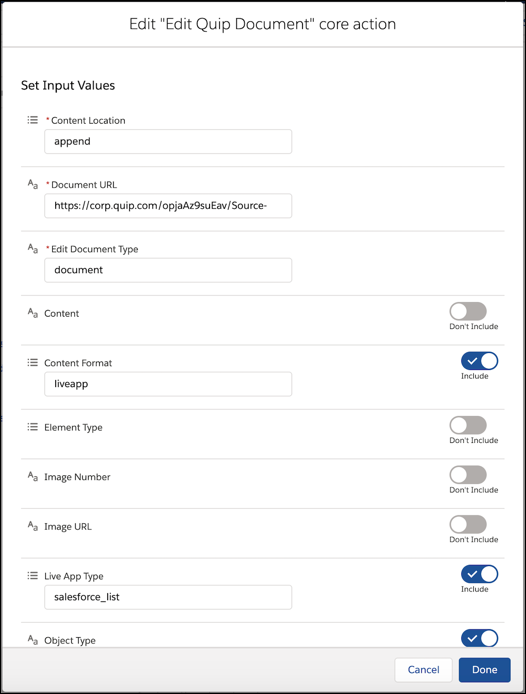This screenshot has width=526, height=694.
Task: Click the Aa icon next to Image Number
Action: 33,476
